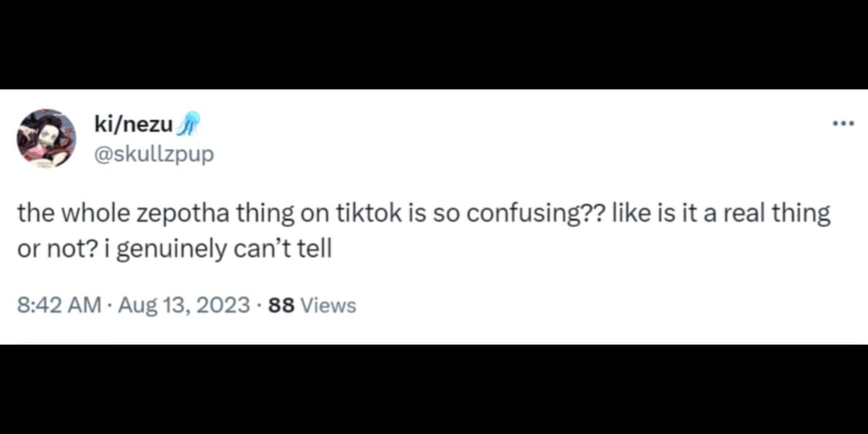Open the @skullzpup profile handle
Screen dimensions: 868x434
tap(154, 153)
